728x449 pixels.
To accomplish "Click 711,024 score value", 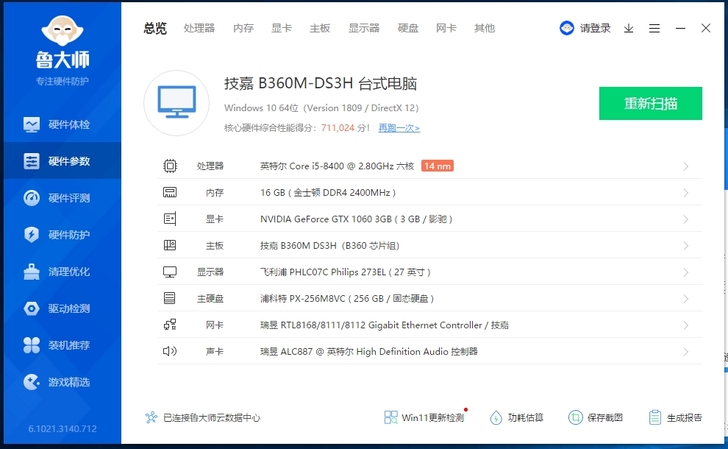I will click(338, 128).
